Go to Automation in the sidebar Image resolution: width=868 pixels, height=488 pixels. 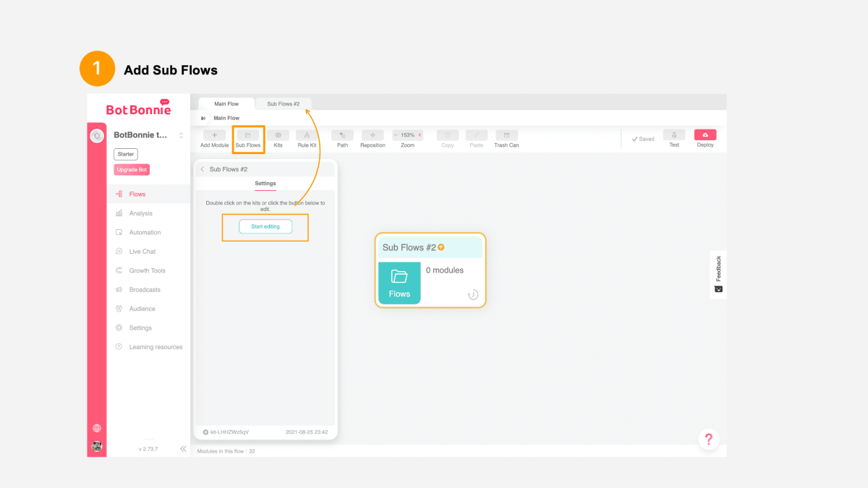tap(143, 232)
